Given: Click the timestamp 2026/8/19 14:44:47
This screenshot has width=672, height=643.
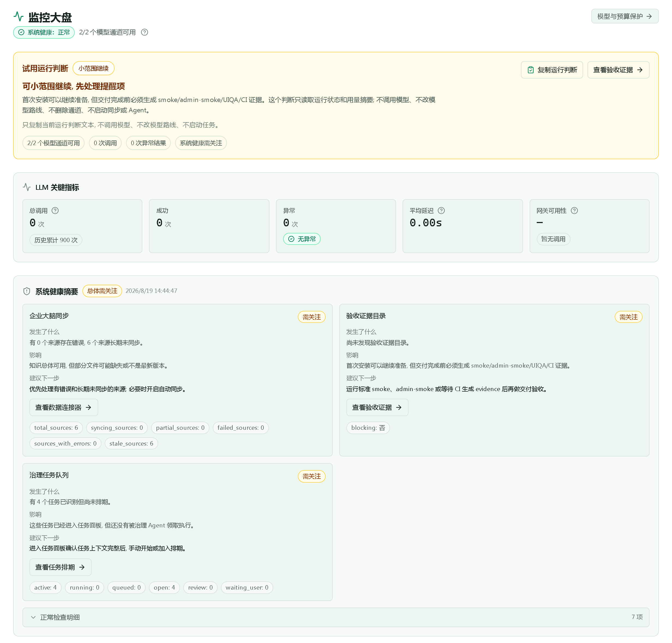Looking at the screenshot, I should pos(151,291).
